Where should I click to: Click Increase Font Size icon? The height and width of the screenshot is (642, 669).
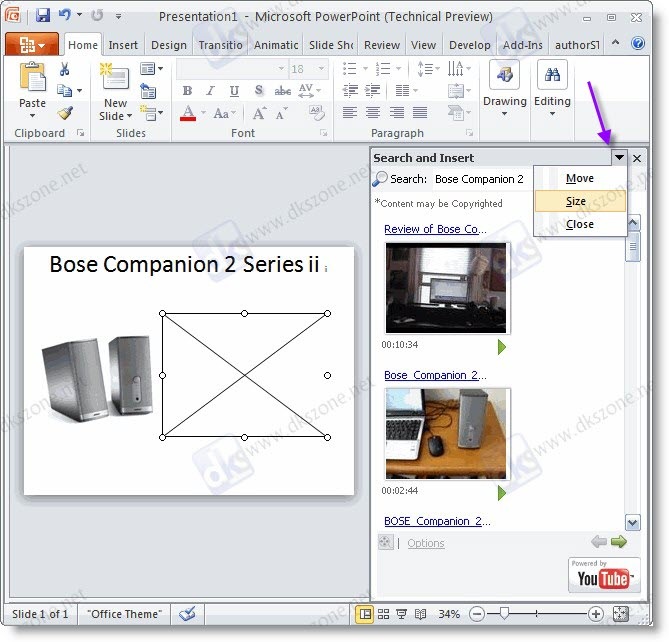(259, 113)
